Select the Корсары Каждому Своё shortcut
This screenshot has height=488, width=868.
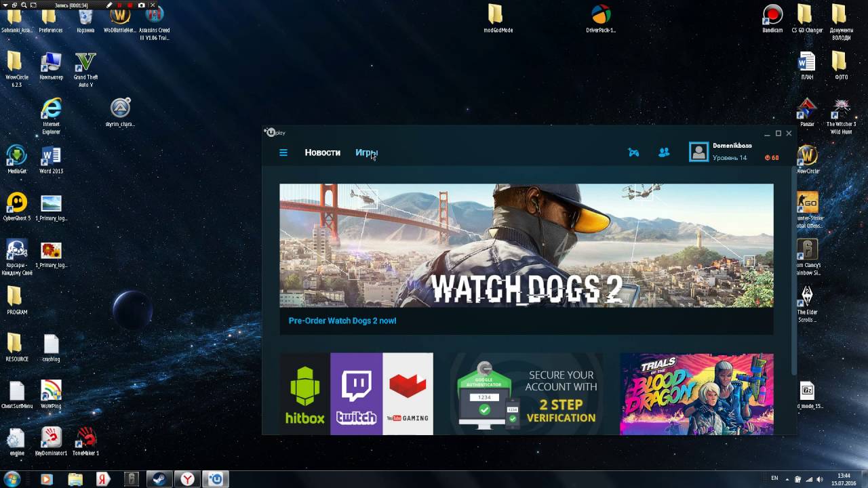(x=17, y=258)
